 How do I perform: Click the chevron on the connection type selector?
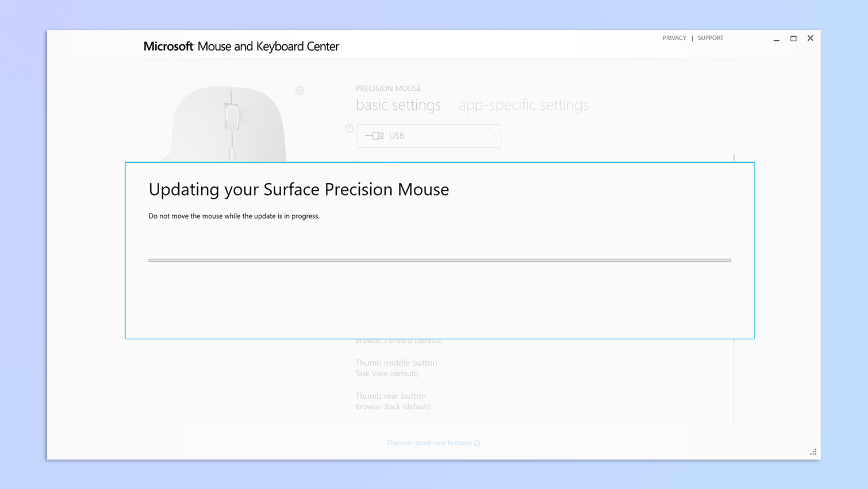(495, 136)
